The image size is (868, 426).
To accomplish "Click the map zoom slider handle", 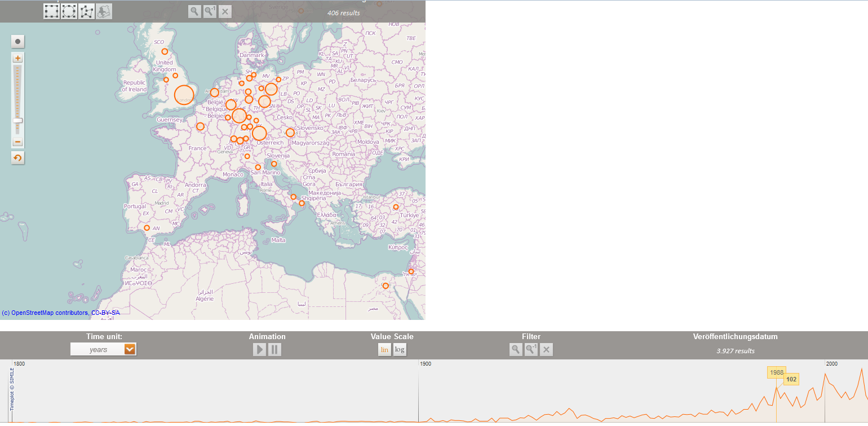I will tap(18, 120).
